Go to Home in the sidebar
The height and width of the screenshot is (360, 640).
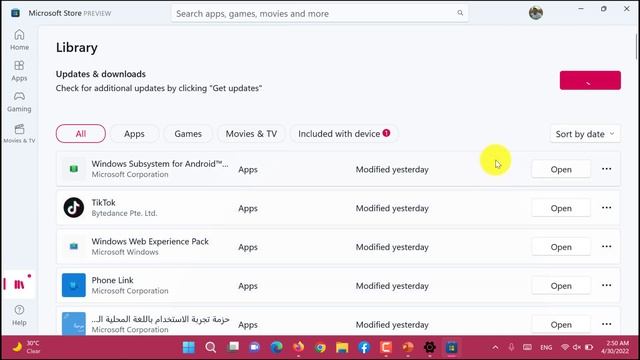pyautogui.click(x=19, y=40)
